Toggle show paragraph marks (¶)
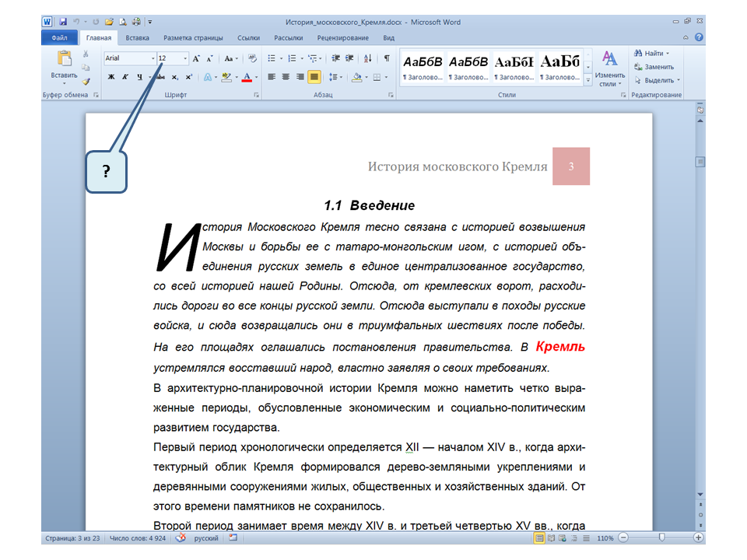This screenshot has width=747, height=560. [387, 58]
